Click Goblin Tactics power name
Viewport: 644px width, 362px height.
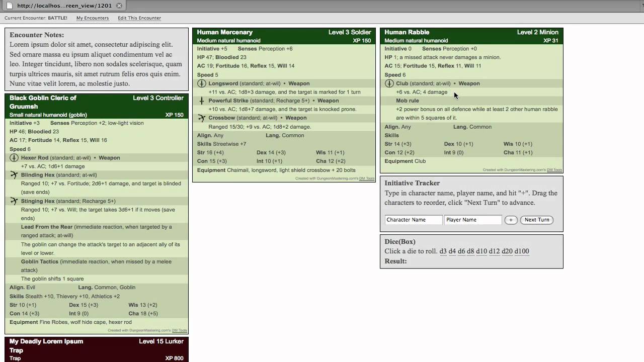pos(40,261)
